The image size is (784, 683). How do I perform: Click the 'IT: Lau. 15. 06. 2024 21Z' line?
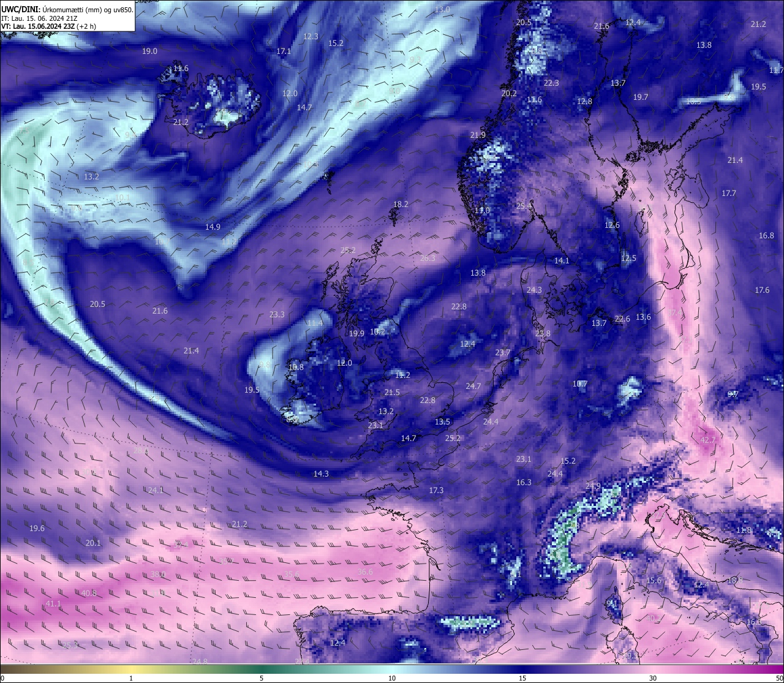(x=39, y=18)
